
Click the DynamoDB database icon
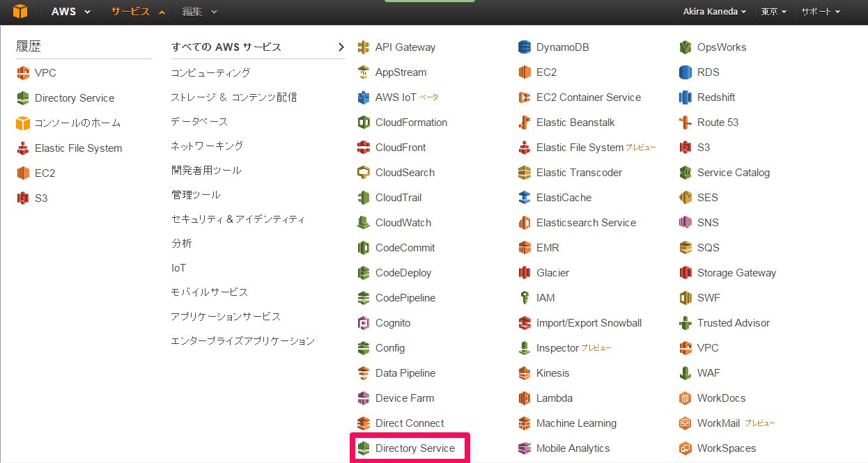tap(525, 47)
